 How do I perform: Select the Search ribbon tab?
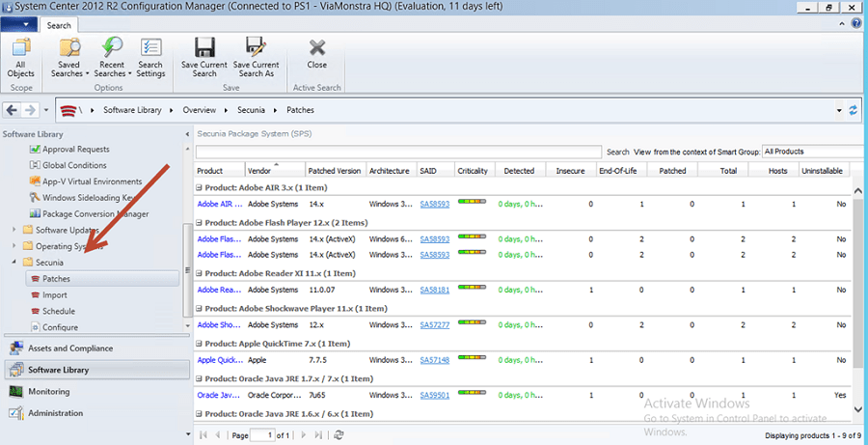click(59, 25)
